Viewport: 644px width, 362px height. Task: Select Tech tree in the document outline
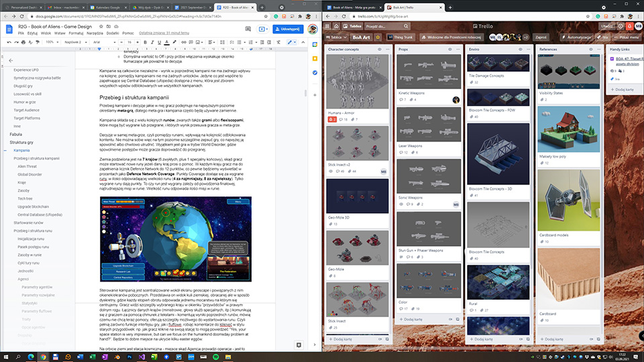coord(25,198)
